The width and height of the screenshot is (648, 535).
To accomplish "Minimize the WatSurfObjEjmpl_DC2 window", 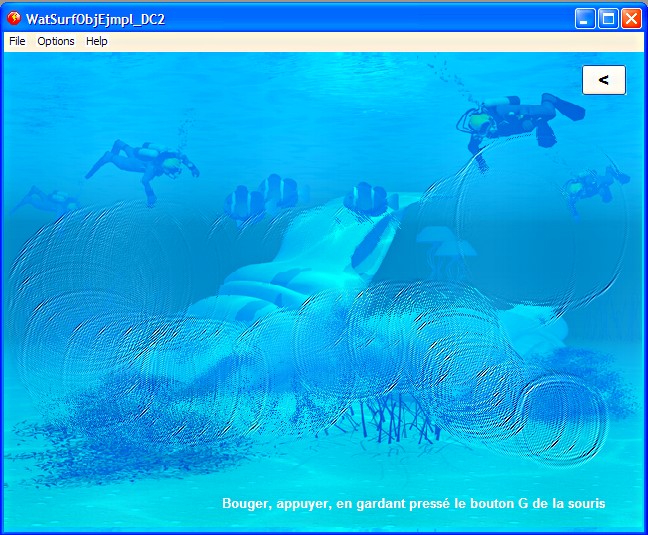I will tap(585, 19).
